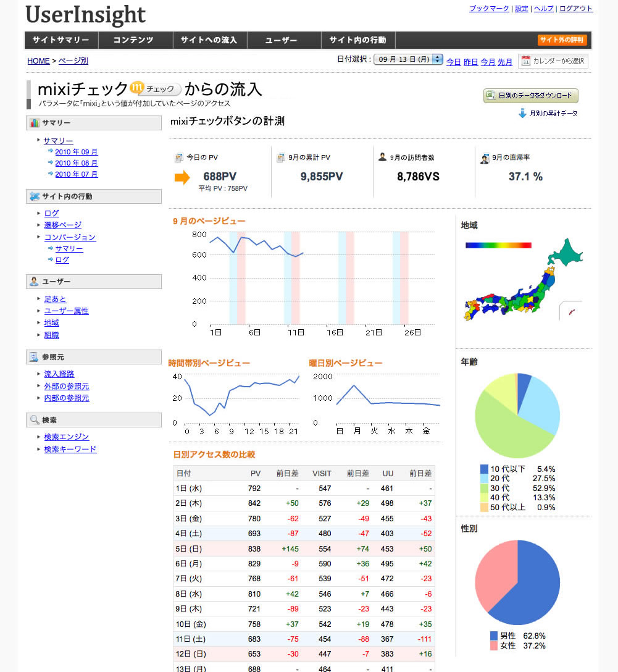Click the icon beside 参照元 sidebar header

(34, 357)
